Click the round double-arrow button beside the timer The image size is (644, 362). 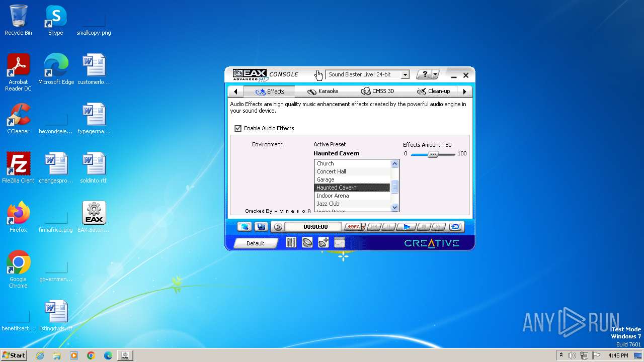pyautogui.click(x=278, y=227)
